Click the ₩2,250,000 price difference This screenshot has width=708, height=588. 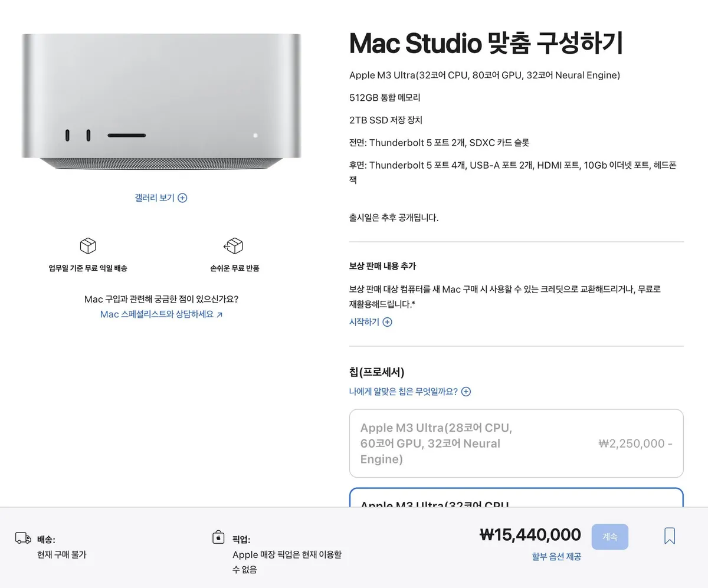pos(635,444)
